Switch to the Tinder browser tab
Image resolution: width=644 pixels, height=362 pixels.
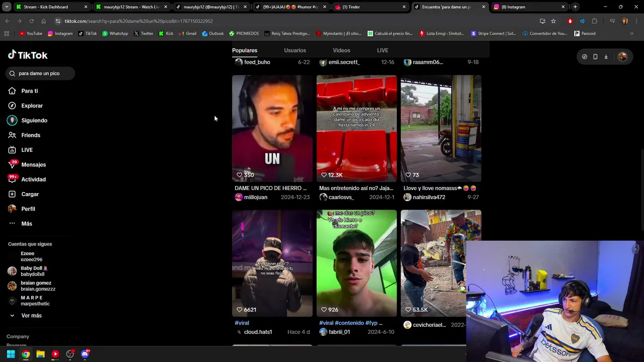[370, 7]
